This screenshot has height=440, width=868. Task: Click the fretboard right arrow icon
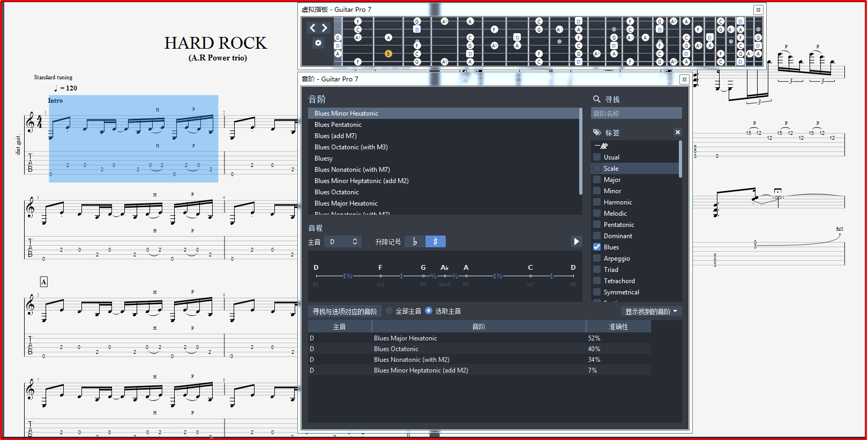(324, 28)
